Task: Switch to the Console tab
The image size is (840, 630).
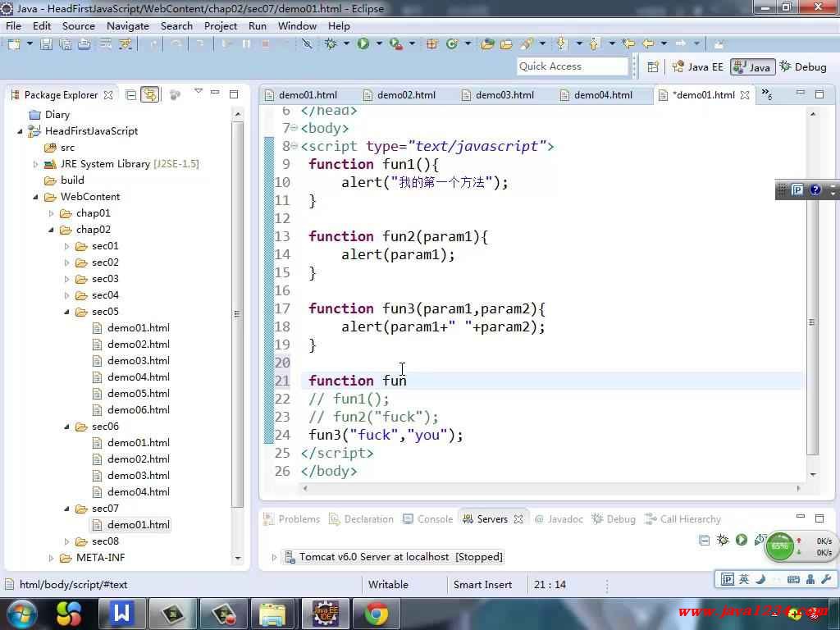Action: (428, 519)
